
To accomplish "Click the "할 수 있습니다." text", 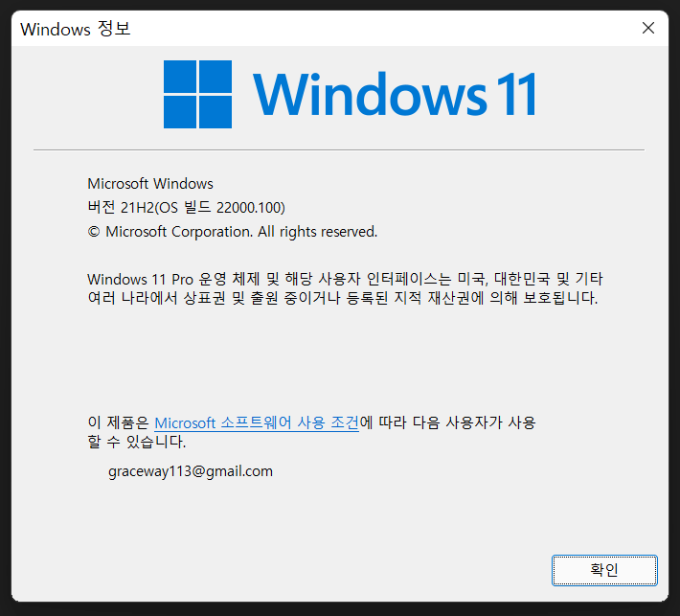I will tap(137, 442).
